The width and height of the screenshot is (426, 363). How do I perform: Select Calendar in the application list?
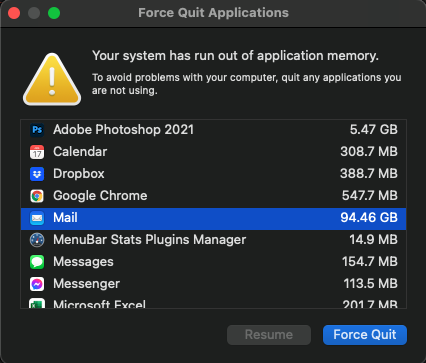click(x=213, y=152)
